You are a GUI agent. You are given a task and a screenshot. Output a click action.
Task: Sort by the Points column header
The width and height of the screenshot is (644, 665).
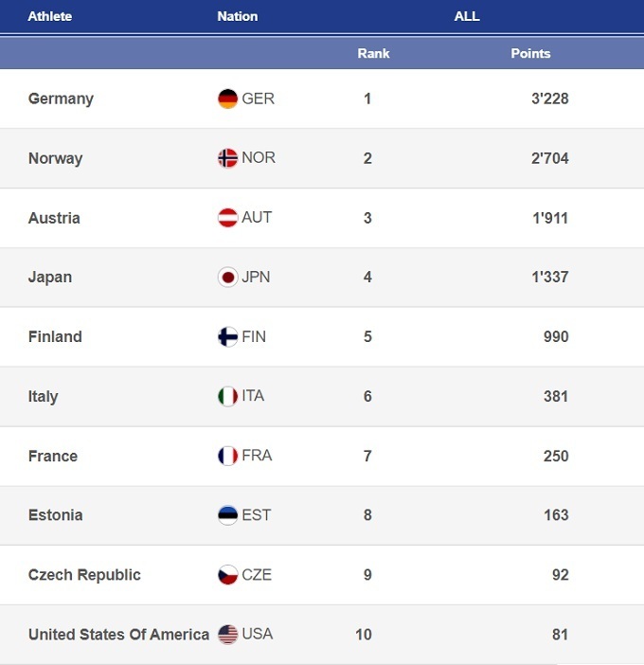click(x=530, y=54)
